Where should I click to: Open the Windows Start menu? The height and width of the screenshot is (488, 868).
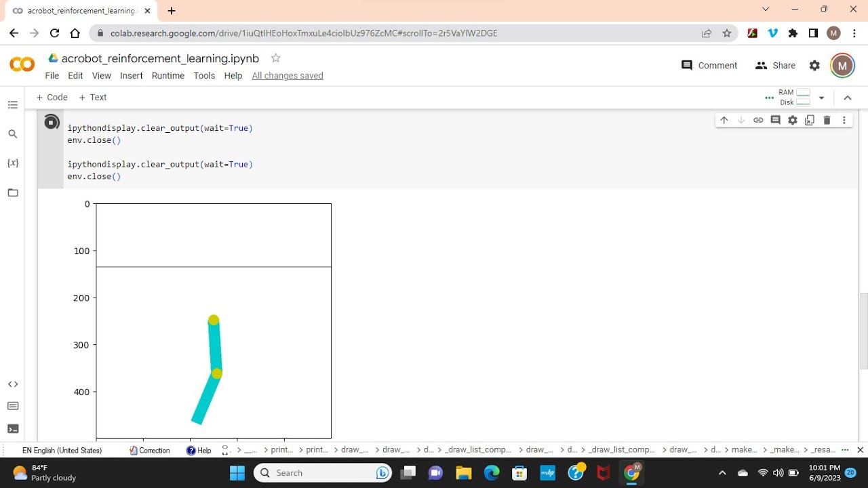(237, 473)
